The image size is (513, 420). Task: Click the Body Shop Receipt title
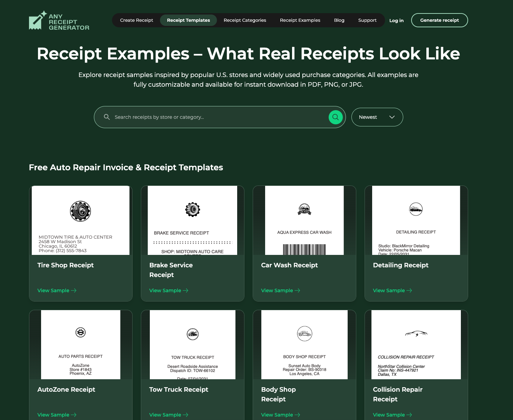(x=278, y=394)
